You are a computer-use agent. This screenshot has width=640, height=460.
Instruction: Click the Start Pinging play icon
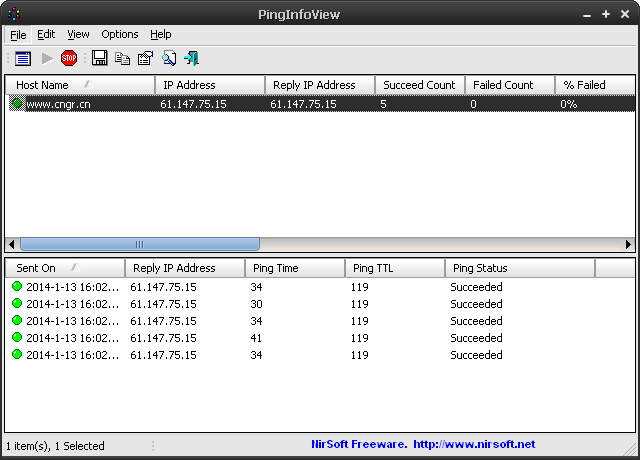(47, 59)
